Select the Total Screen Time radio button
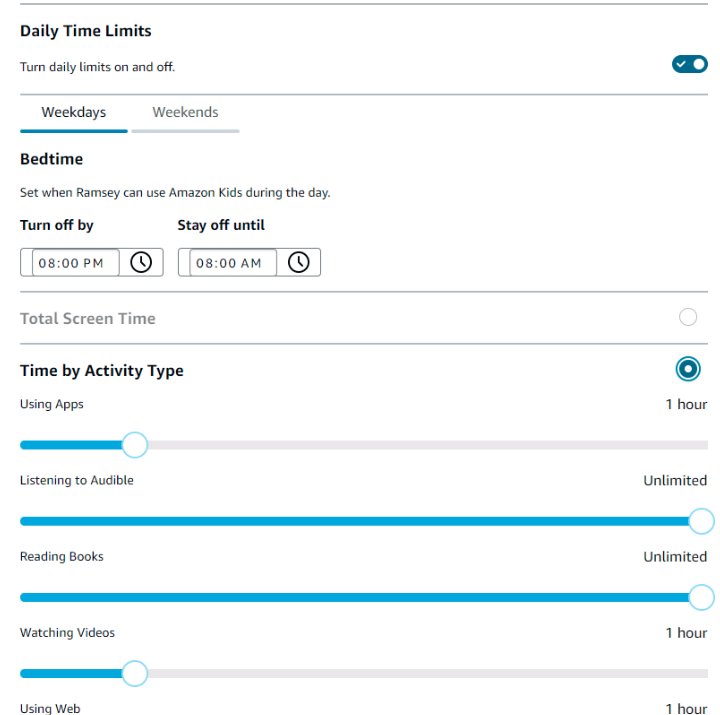 tap(688, 317)
